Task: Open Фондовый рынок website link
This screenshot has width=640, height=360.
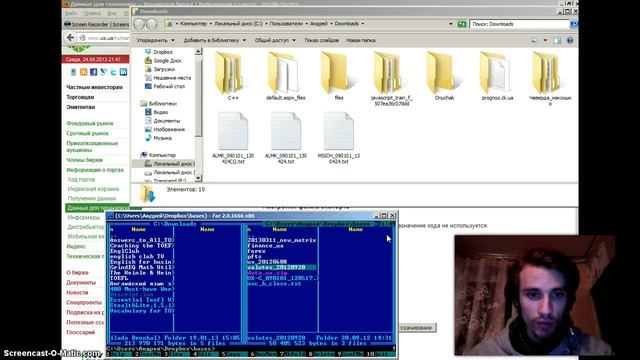Action: [90, 123]
